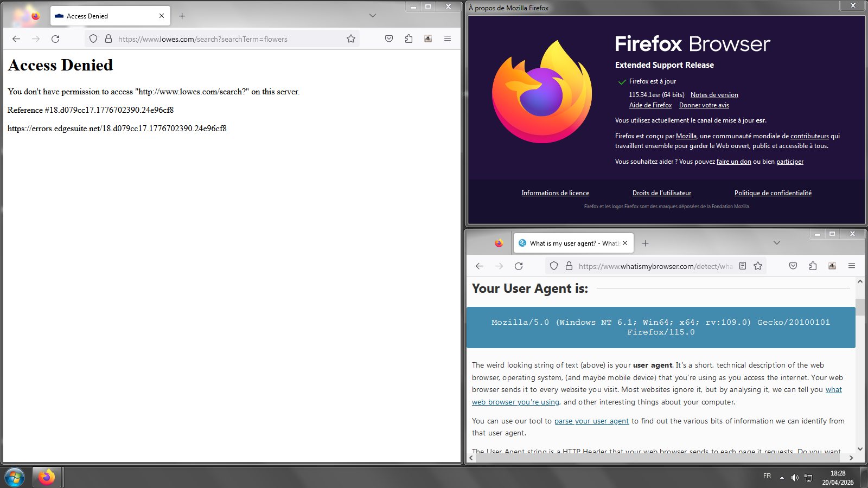Open the network icon in system tray
Viewport: 868px width, 488px height.
click(x=808, y=478)
